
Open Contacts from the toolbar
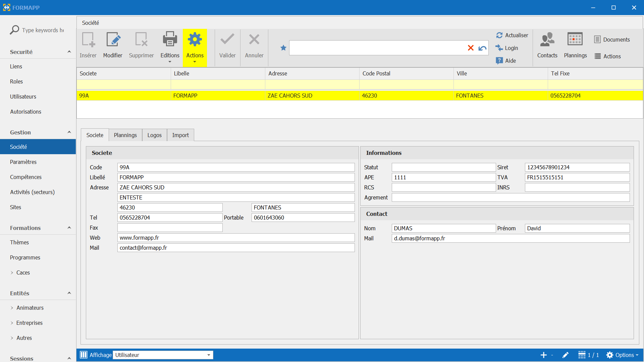[x=547, y=45]
